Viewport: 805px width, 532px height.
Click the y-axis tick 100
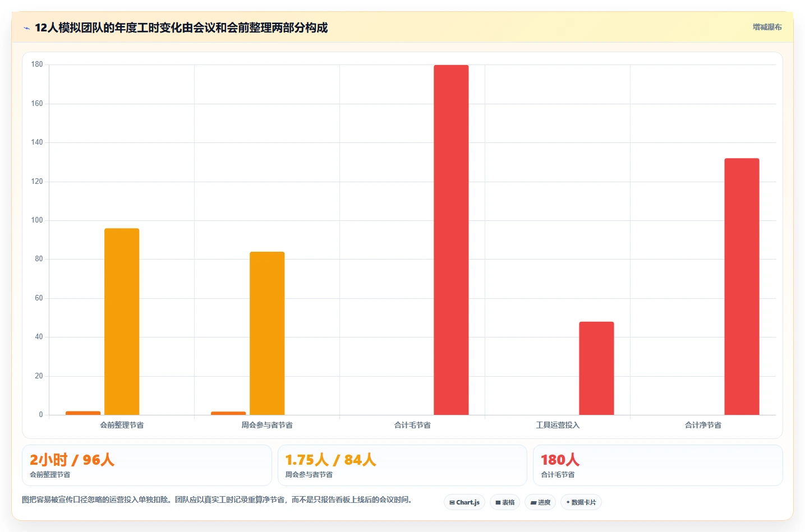(37, 220)
